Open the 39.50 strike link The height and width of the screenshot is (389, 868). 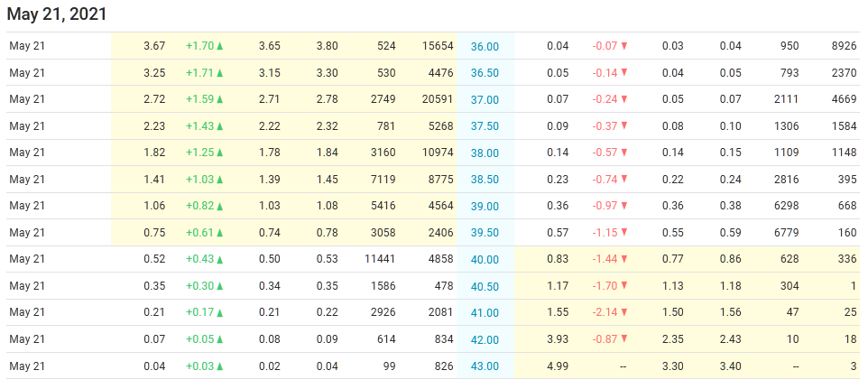click(485, 233)
